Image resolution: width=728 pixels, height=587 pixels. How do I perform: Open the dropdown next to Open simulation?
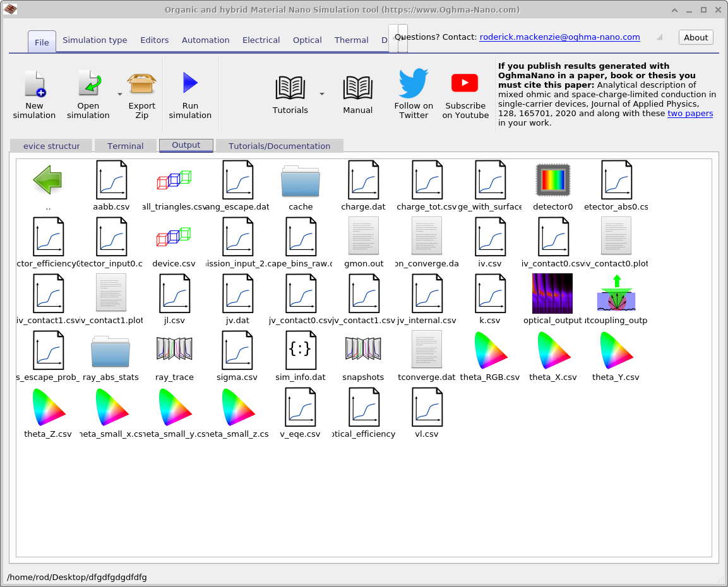tap(119, 93)
